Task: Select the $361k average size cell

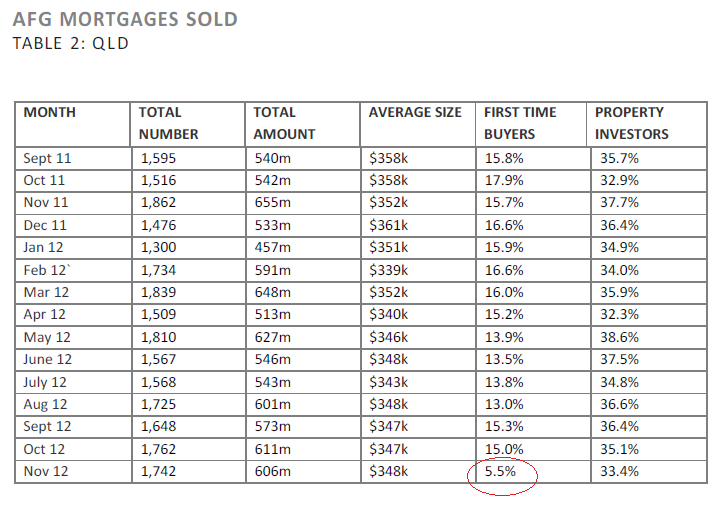Action: click(x=388, y=225)
